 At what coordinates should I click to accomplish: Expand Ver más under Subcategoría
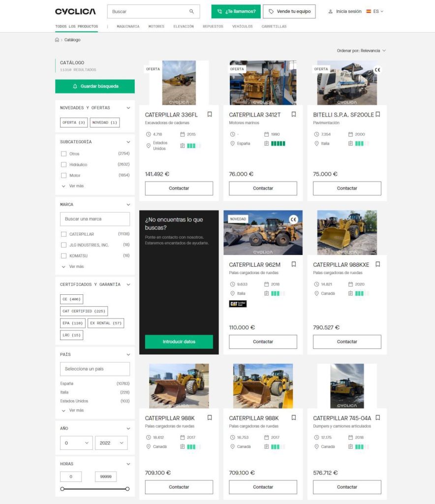(73, 186)
